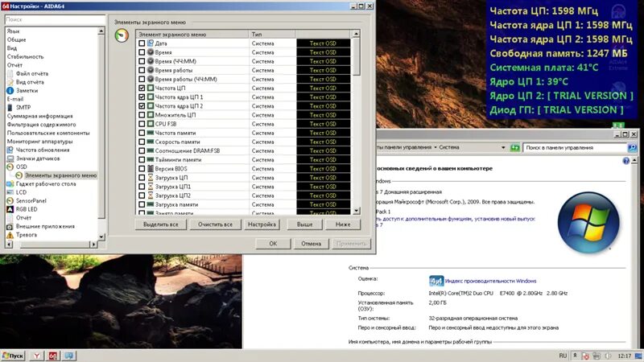Click OK in AIDA64 settings
Viewport: 644px width, 362px height.
coord(273,244)
